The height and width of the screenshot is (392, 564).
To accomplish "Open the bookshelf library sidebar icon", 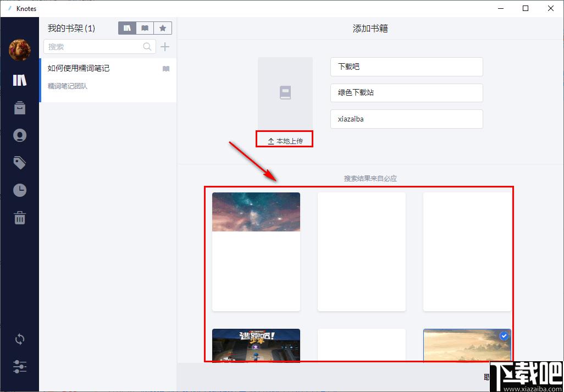I will point(20,80).
